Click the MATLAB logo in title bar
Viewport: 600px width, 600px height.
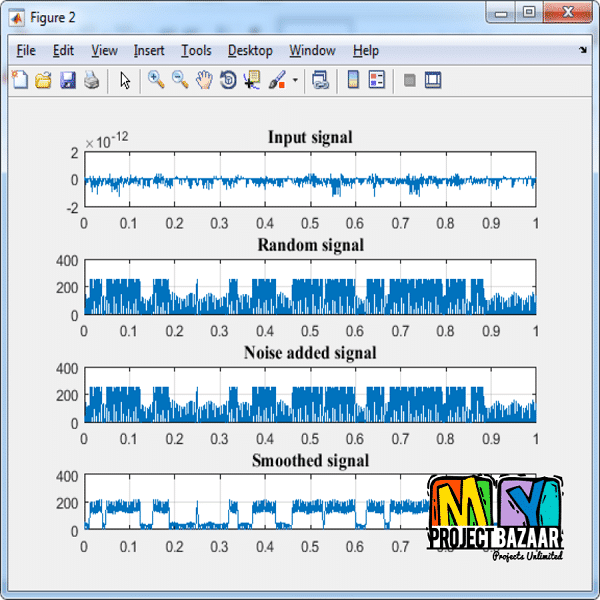[x=17, y=18]
